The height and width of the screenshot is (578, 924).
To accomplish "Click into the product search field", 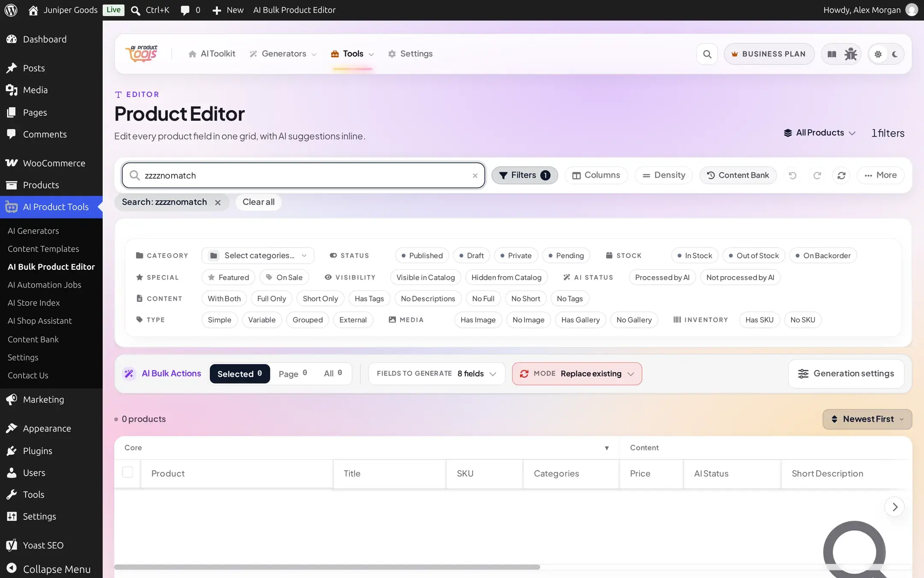I will 303,176.
